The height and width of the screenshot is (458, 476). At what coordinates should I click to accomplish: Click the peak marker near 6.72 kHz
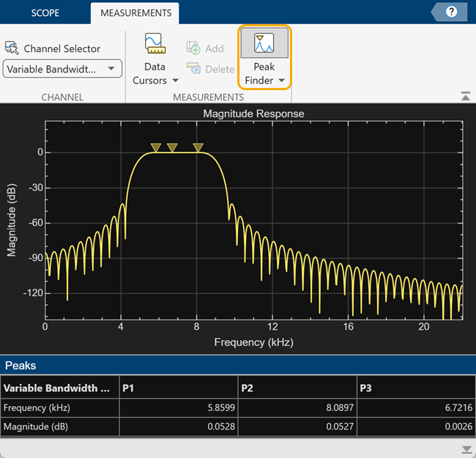(172, 147)
